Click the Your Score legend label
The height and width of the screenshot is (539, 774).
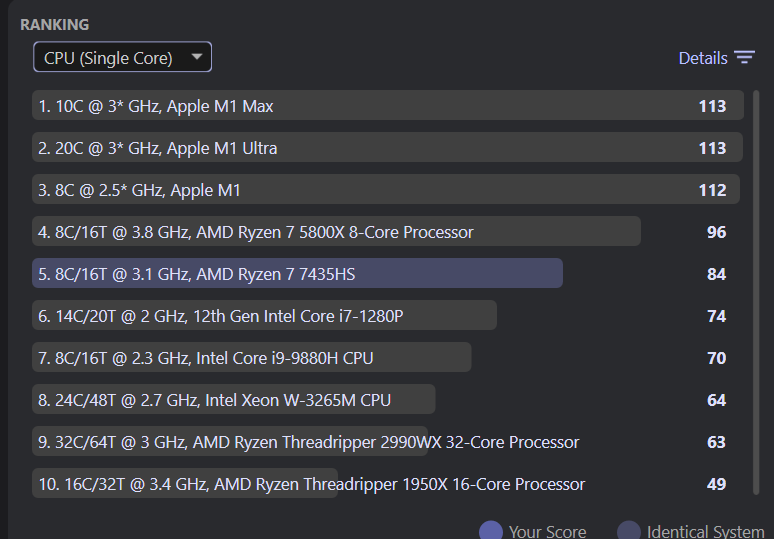pyautogui.click(x=547, y=531)
